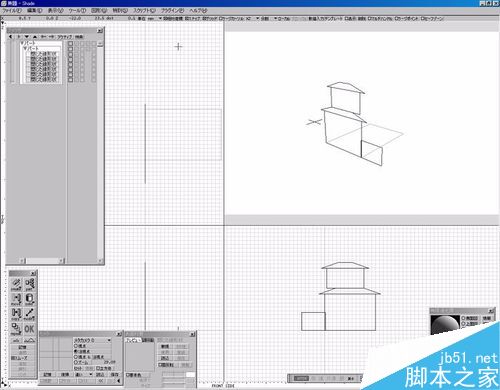Click the down arrow in browser panel

tap(27, 37)
